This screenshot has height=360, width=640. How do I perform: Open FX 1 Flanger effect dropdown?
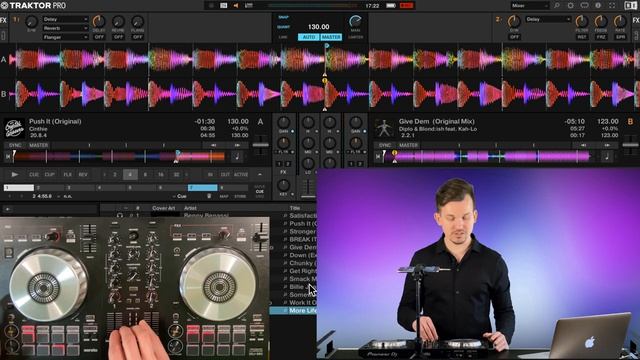click(x=65, y=37)
